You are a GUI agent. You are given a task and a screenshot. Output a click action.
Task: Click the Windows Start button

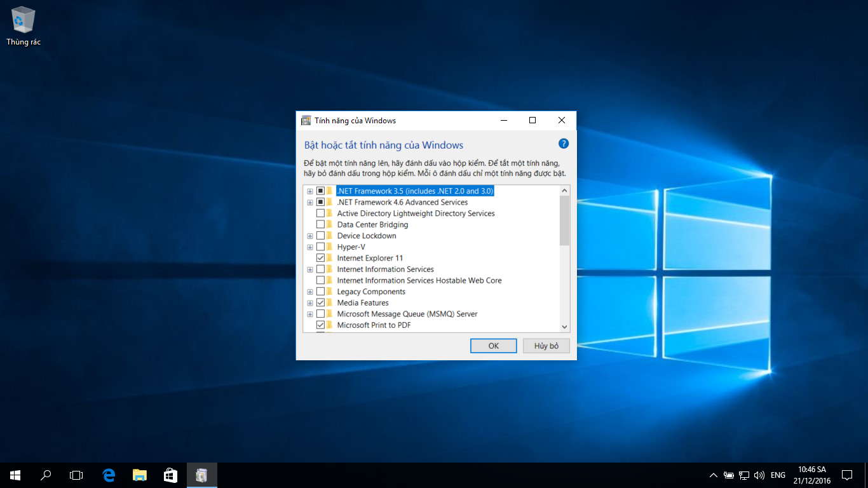tap(15, 475)
